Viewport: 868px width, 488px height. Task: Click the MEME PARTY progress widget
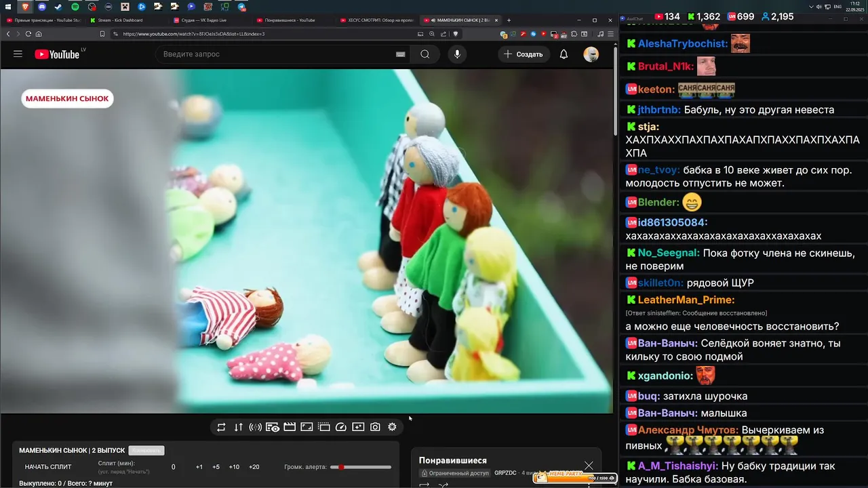pyautogui.click(x=574, y=477)
